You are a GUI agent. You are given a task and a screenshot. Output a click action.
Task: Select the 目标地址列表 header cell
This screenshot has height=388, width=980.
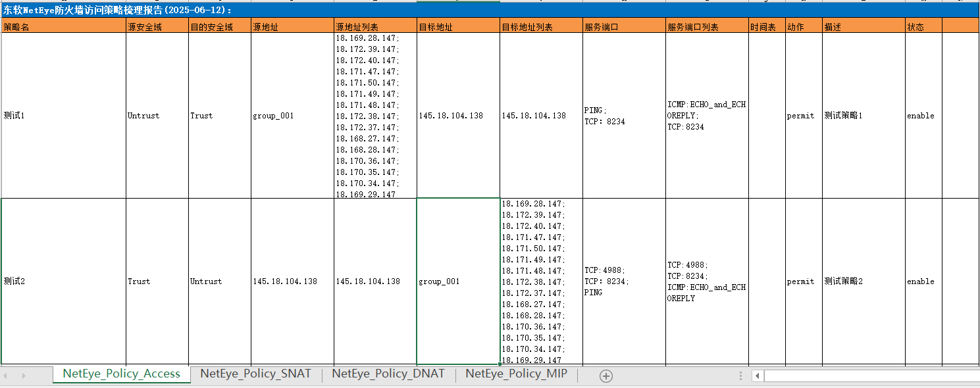click(x=541, y=26)
